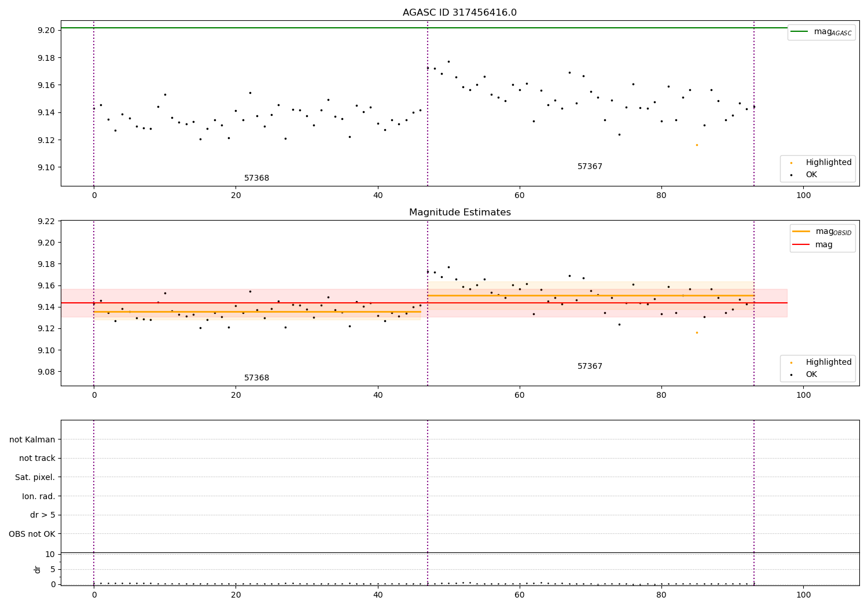
Task: Click the 9.22 tick on Magnitude Estimates plot
Action: (x=46, y=221)
